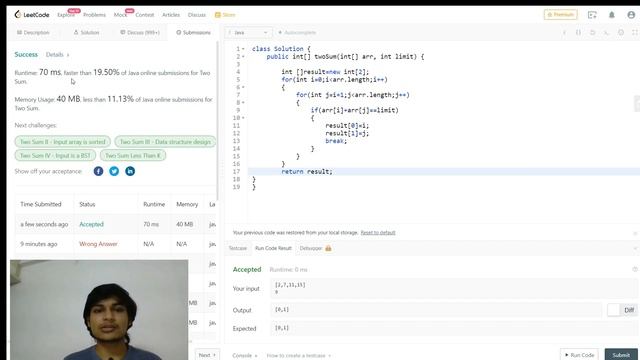Open the Discuss forum link
This screenshot has height=360, width=640.
(197, 15)
